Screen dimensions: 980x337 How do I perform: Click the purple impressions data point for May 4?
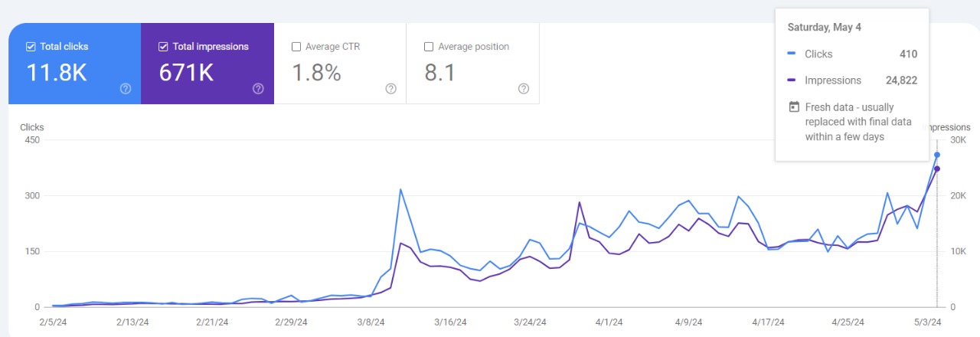[936, 168]
